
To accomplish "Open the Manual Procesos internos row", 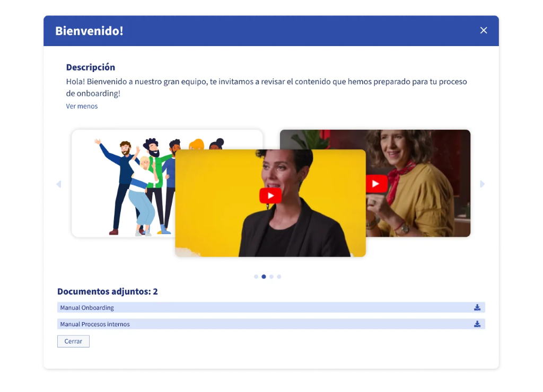I will point(271,324).
